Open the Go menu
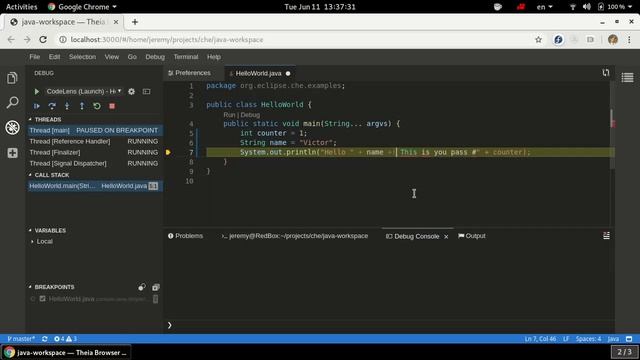This screenshot has height=360, width=640. 132,57
